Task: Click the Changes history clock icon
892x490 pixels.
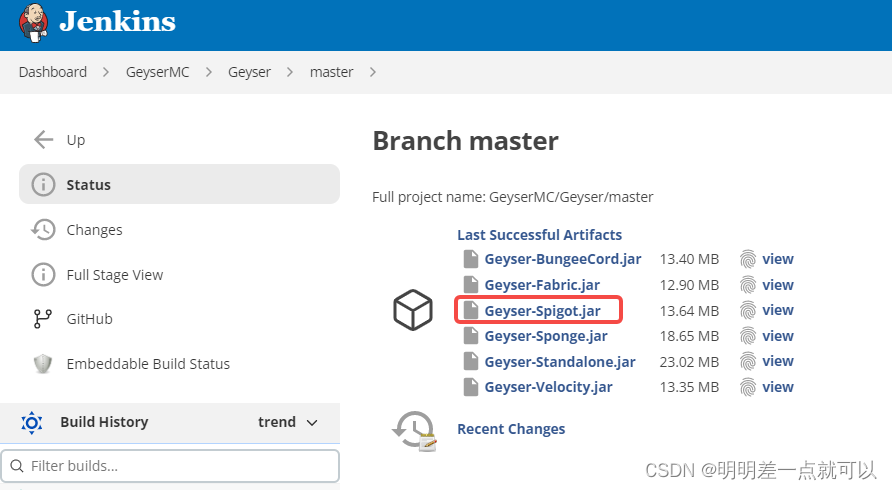Action: tap(43, 230)
